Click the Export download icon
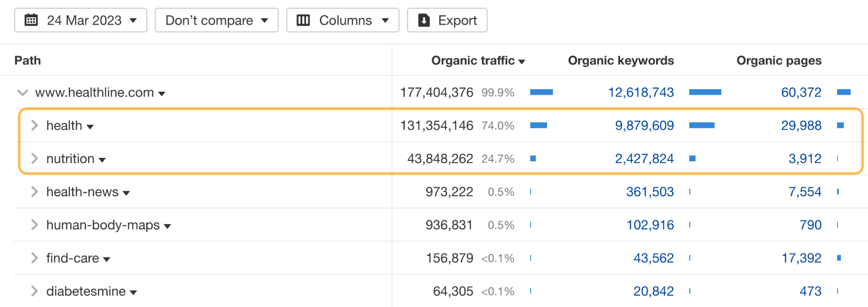 click(x=424, y=20)
